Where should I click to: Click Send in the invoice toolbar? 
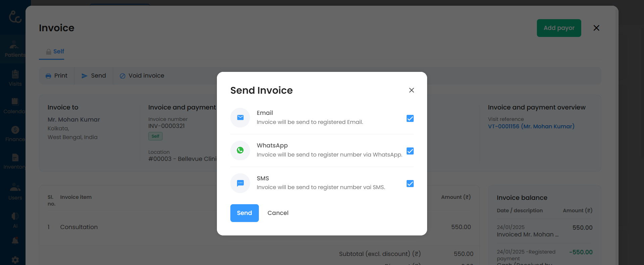tap(94, 76)
